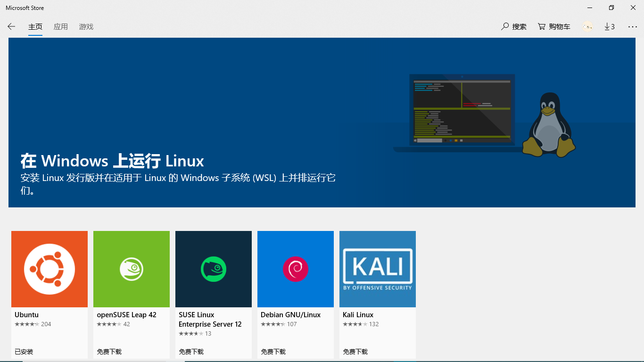Open the Ubuntu app title
The height and width of the screenshot is (362, 644).
click(26, 315)
